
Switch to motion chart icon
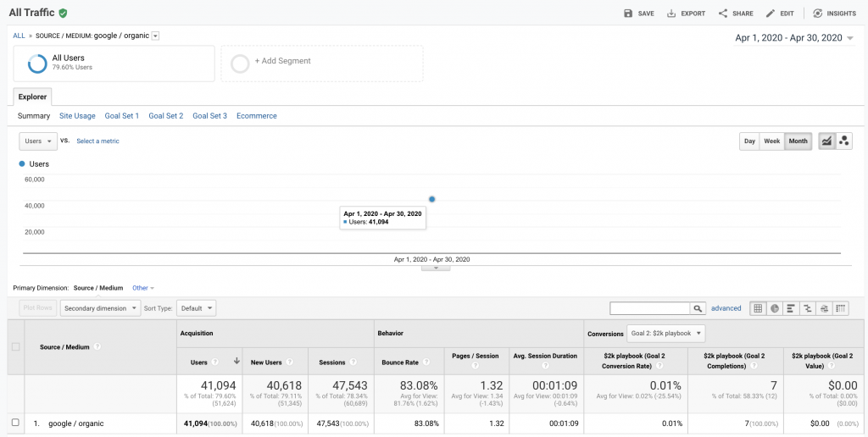point(843,141)
